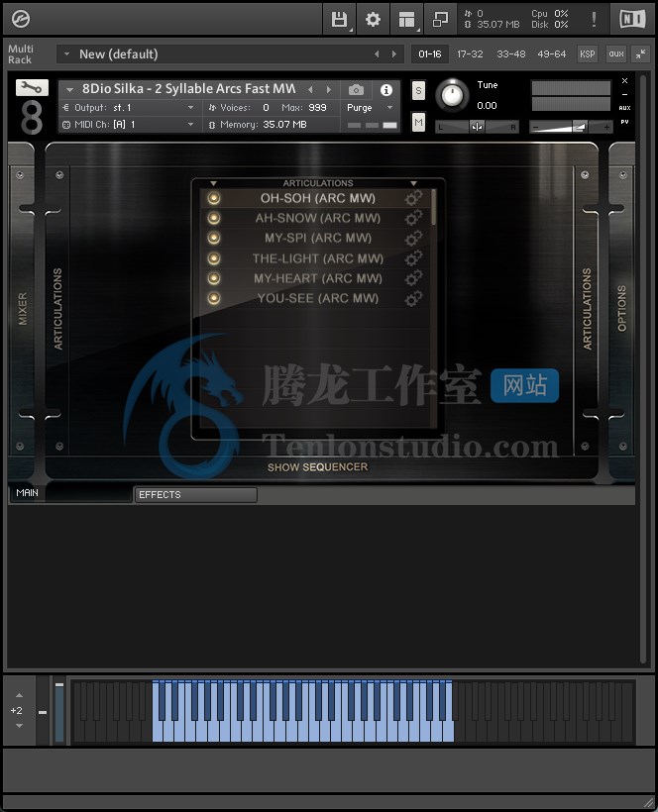Shift keyboard octave down arrow
Image resolution: width=658 pixels, height=812 pixels.
[19, 726]
